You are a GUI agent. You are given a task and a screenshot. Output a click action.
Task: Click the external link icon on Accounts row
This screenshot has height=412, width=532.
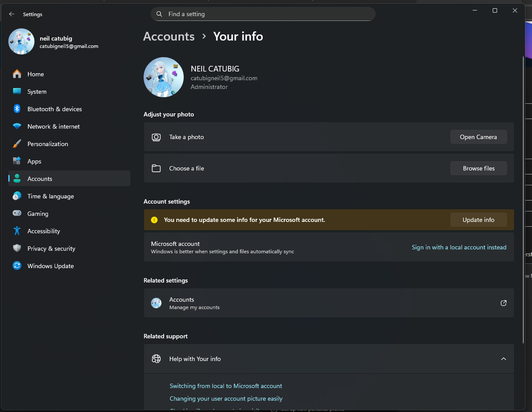coord(504,303)
